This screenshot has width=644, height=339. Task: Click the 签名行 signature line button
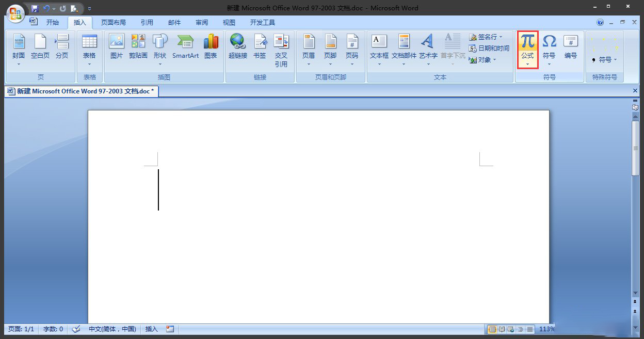point(486,37)
